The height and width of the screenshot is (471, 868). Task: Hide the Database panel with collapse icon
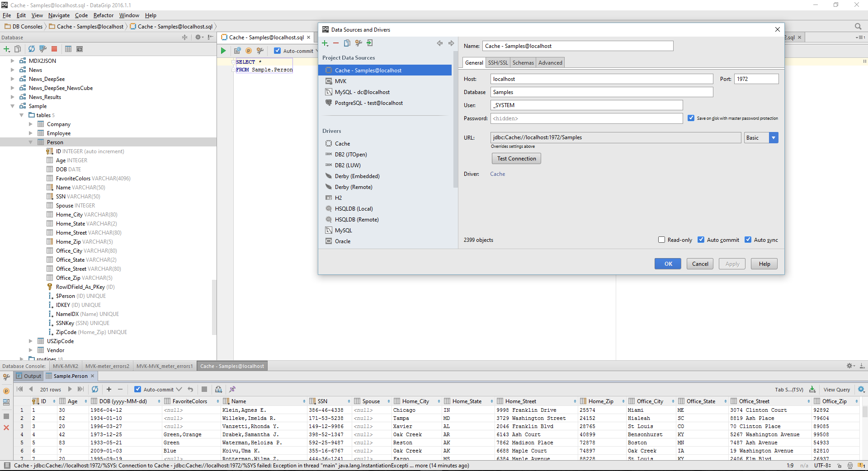pos(210,37)
